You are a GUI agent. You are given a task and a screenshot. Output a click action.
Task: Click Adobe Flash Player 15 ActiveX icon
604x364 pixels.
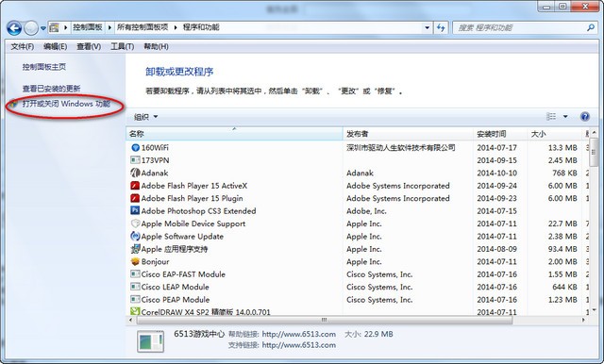click(135, 186)
